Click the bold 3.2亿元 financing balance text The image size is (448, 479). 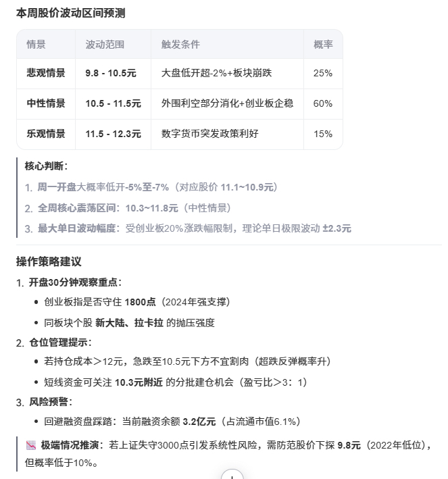click(x=199, y=422)
